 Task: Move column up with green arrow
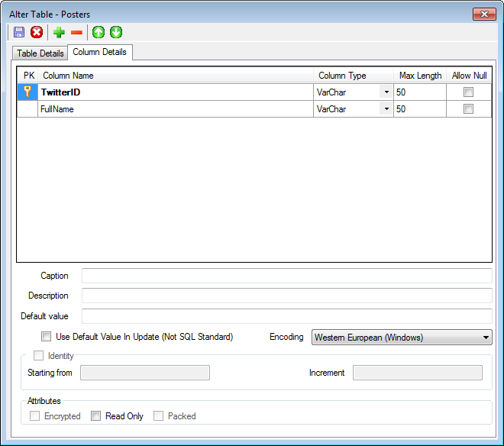tap(99, 32)
